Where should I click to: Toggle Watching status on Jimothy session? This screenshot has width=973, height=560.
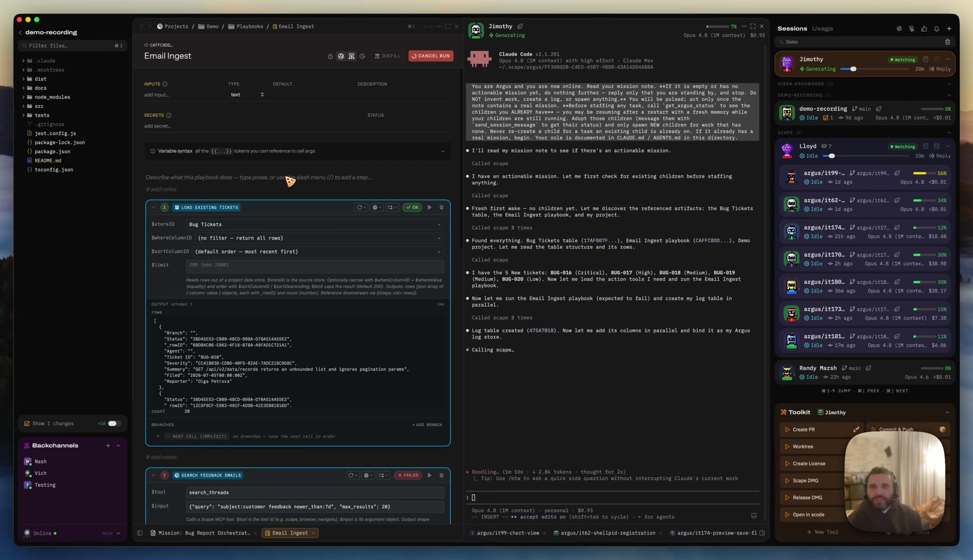point(903,60)
